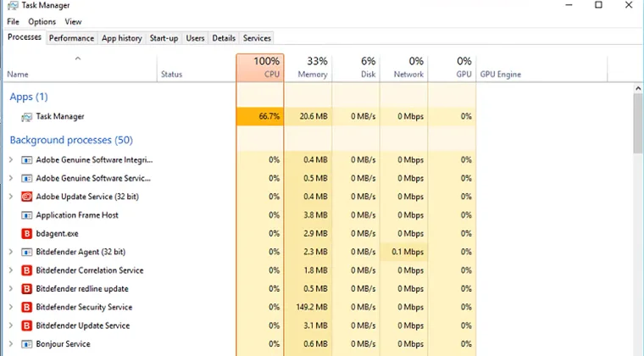Expand the Bitdefender Agent (32 bit) entry
Viewport: 644px width, 356px height.
pos(11,252)
